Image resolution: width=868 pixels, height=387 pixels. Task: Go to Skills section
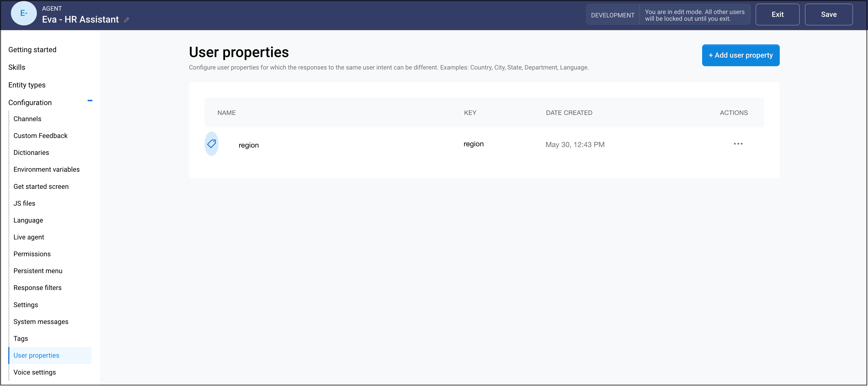(x=17, y=67)
